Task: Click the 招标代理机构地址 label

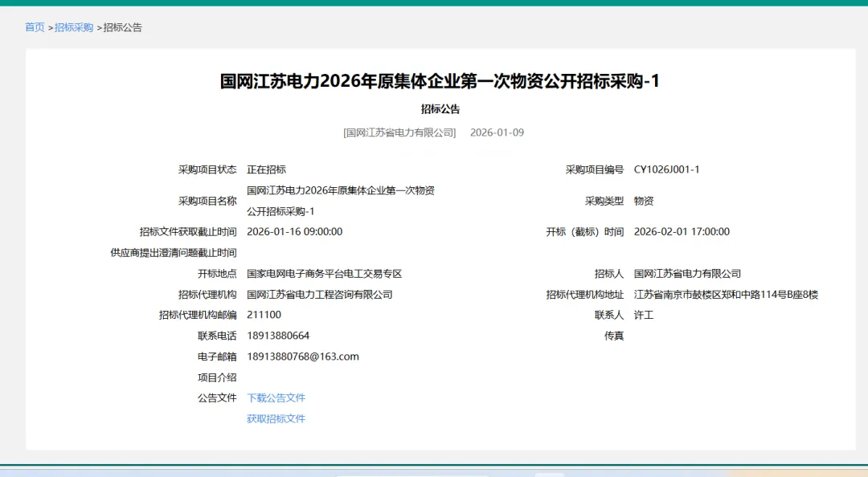Action: coord(584,295)
